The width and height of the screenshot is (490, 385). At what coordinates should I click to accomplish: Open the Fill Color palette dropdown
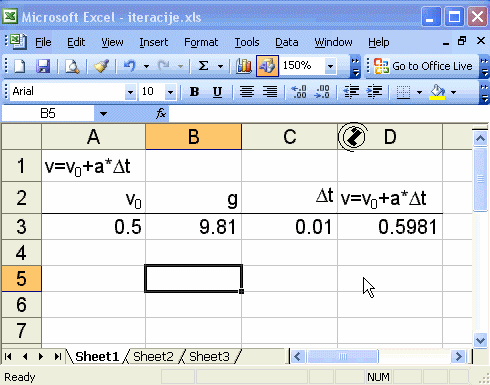(453, 92)
